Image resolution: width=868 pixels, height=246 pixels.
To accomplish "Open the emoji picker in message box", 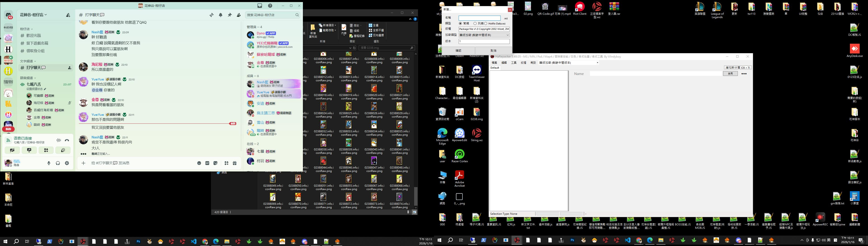I will tap(199, 163).
